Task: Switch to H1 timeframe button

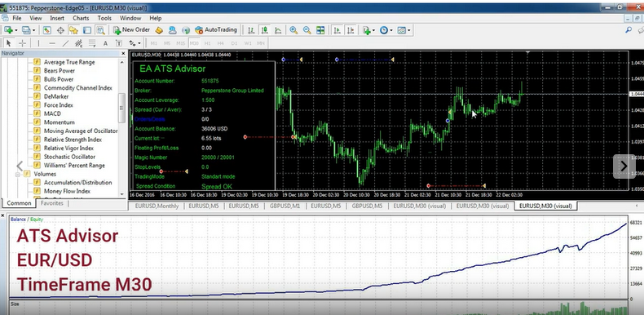Action: [x=207, y=42]
